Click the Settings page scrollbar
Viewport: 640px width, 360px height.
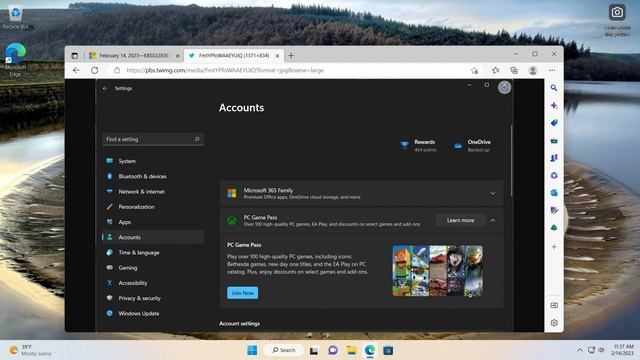coord(511,161)
